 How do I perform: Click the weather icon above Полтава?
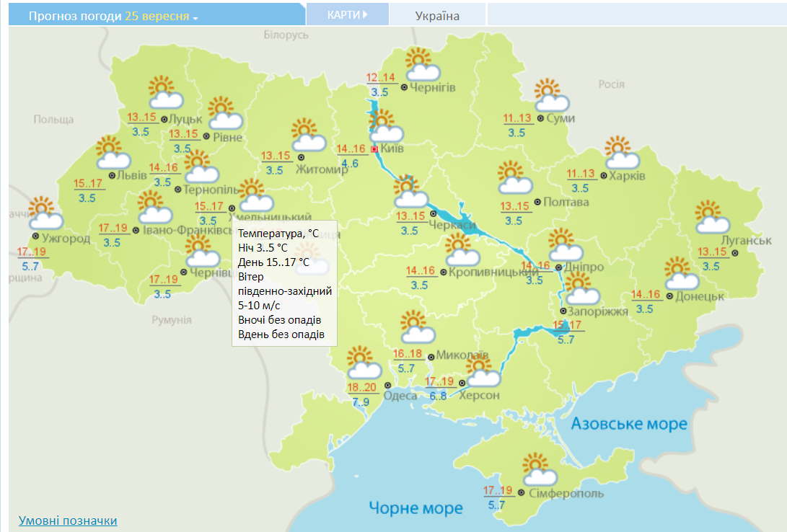pyautogui.click(x=514, y=178)
